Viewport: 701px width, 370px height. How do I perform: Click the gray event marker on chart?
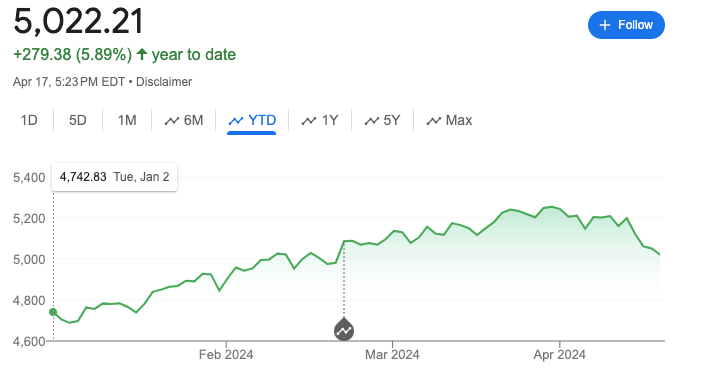coord(344,330)
